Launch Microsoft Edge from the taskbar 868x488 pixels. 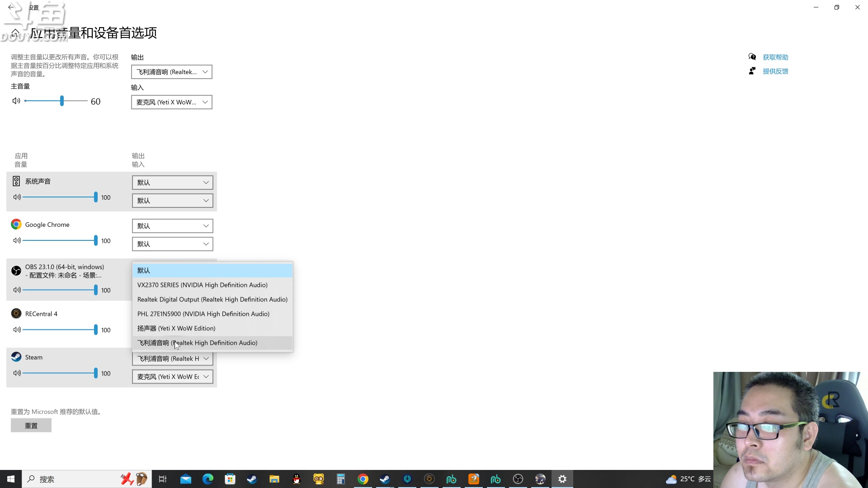point(208,479)
